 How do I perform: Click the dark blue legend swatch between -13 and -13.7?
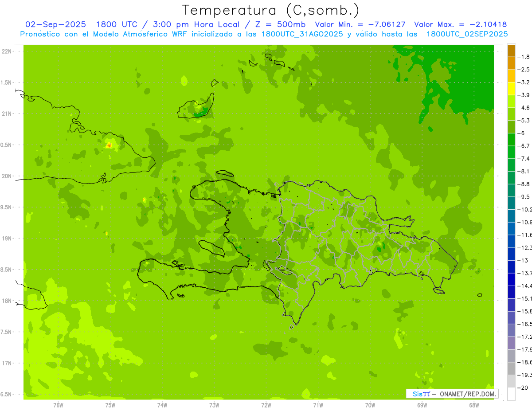click(511, 267)
